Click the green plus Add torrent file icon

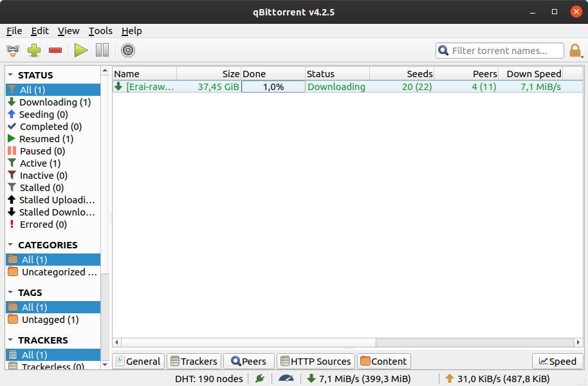[34, 50]
